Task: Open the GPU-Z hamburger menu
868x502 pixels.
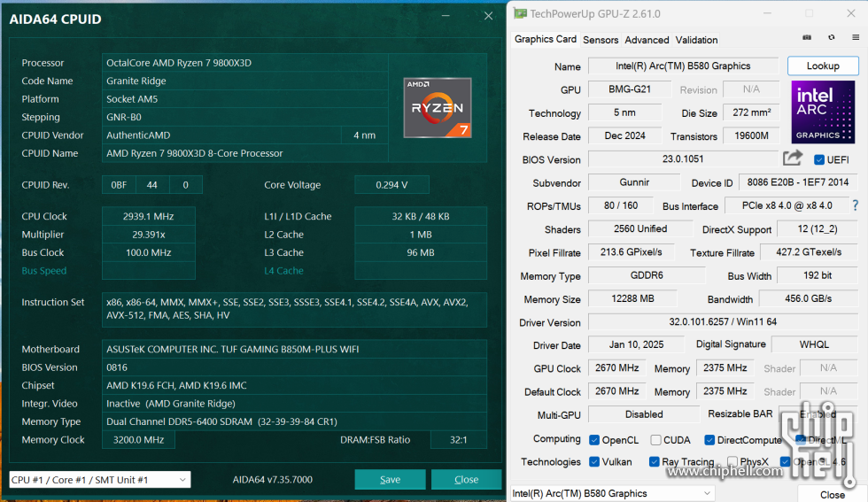Action: click(856, 38)
